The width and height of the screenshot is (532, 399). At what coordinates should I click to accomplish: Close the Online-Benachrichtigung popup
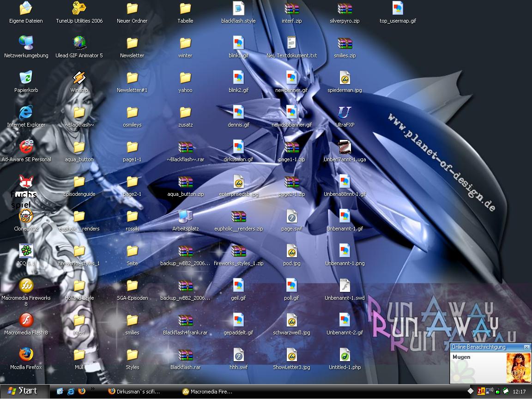point(526,347)
